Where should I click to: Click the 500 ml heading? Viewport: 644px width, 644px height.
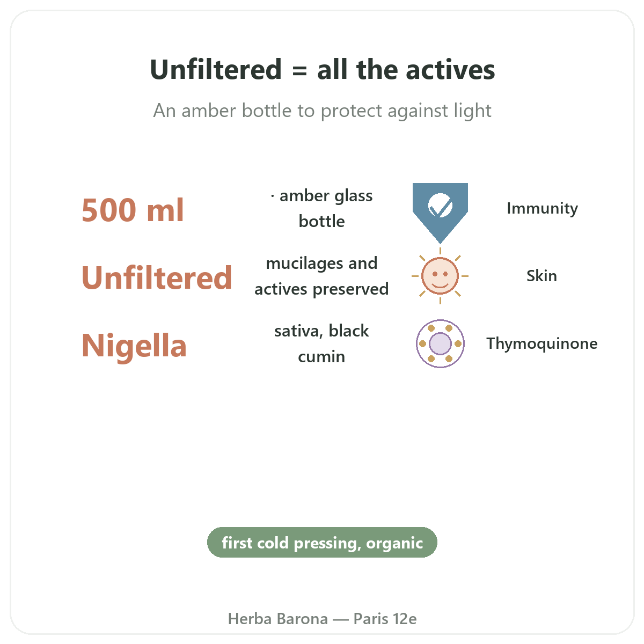coord(133,210)
